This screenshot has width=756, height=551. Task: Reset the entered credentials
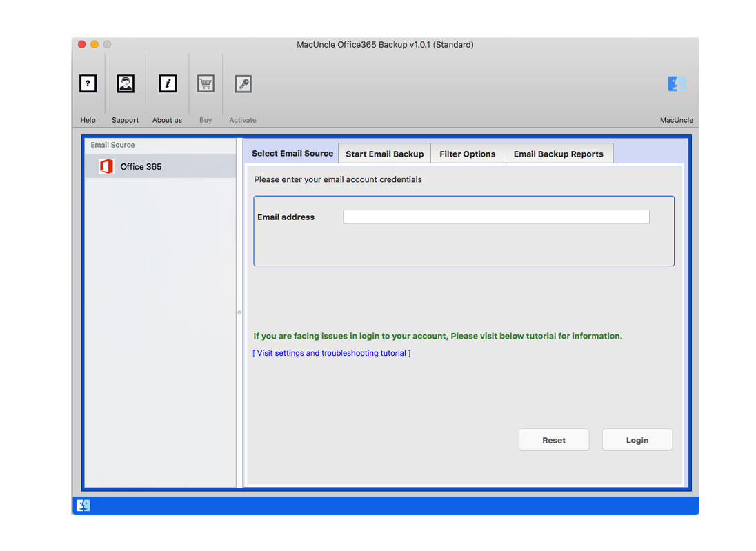[x=553, y=439]
